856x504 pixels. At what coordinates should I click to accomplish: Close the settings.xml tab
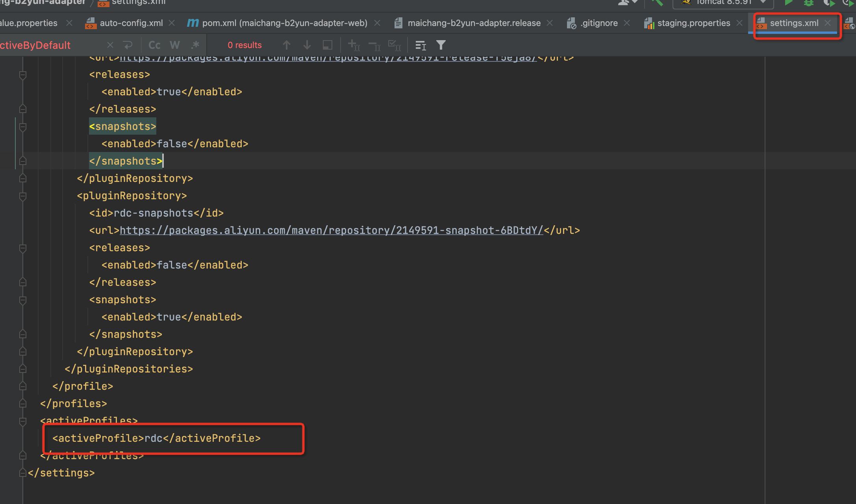(828, 23)
